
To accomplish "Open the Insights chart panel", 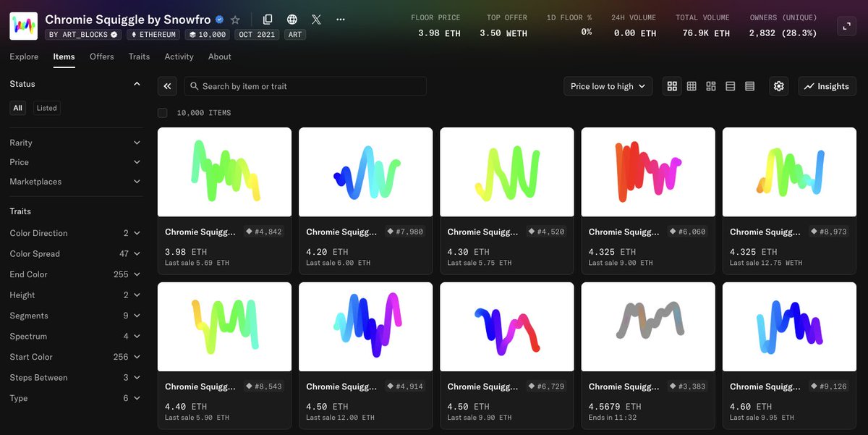I will (827, 86).
